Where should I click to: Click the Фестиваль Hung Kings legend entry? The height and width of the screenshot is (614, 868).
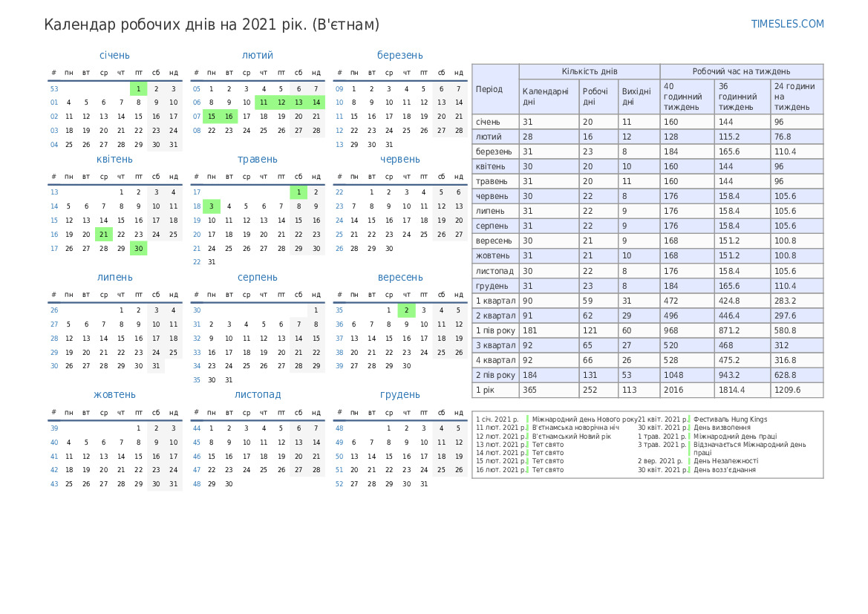point(730,419)
